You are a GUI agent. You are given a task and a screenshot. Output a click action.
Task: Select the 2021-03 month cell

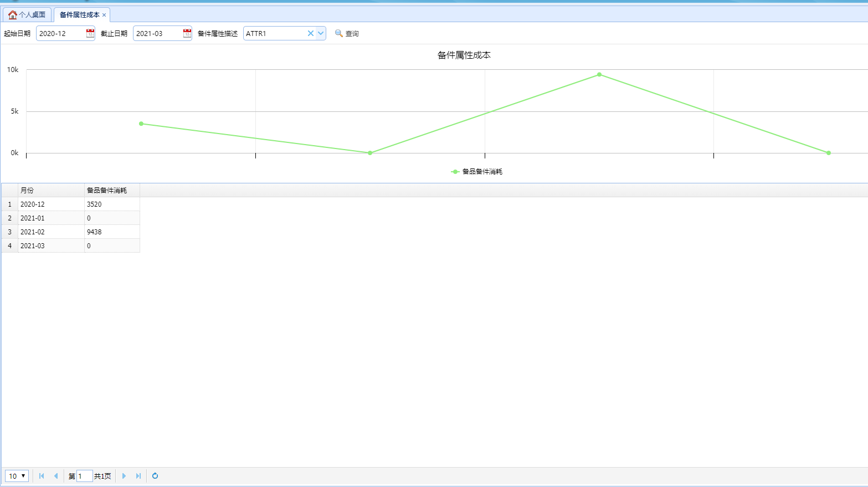click(x=51, y=245)
